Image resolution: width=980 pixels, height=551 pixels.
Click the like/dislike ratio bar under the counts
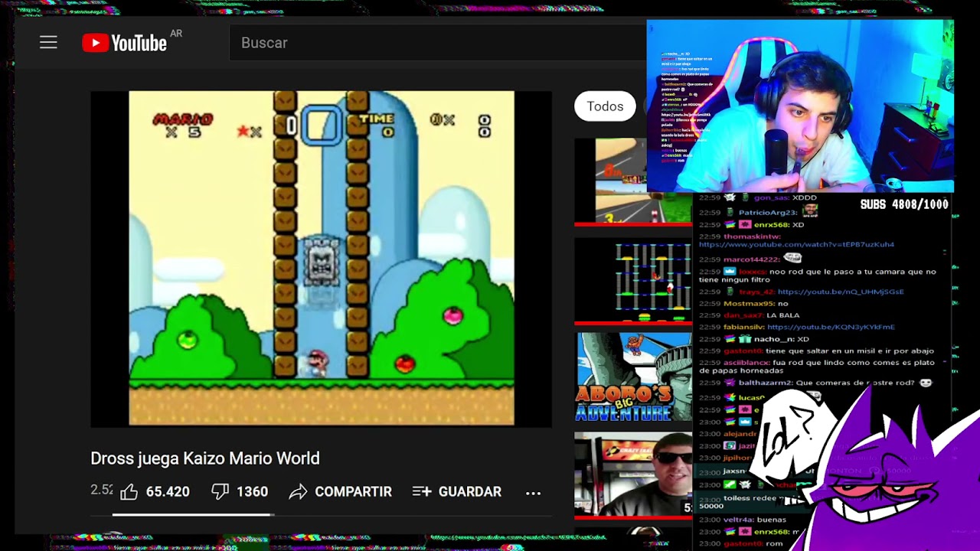193,515
